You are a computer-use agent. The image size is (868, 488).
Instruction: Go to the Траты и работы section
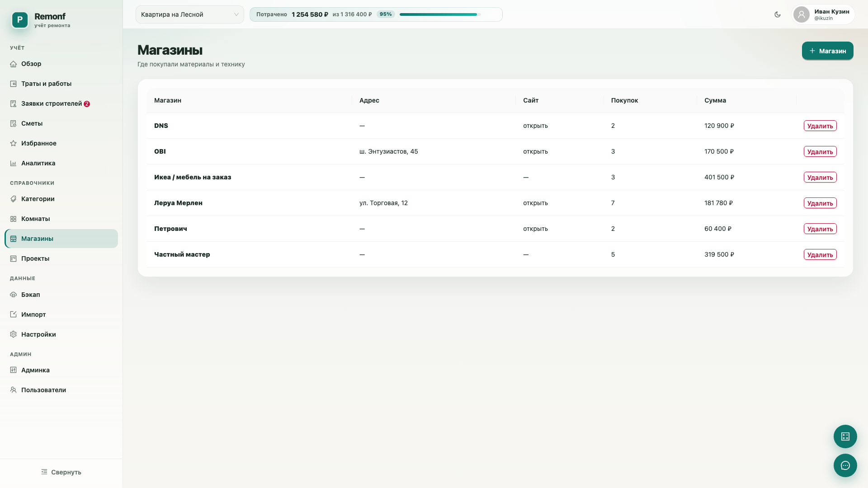[61, 84]
